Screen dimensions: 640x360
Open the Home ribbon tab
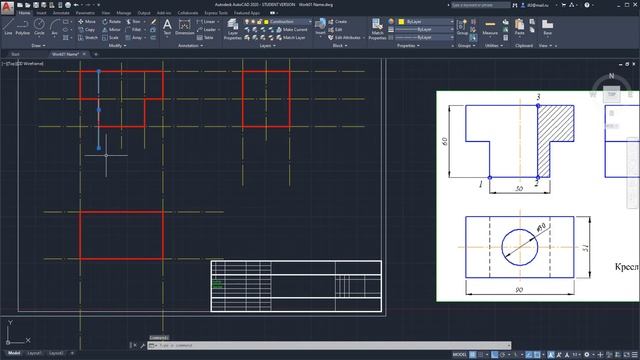pyautogui.click(x=24, y=13)
